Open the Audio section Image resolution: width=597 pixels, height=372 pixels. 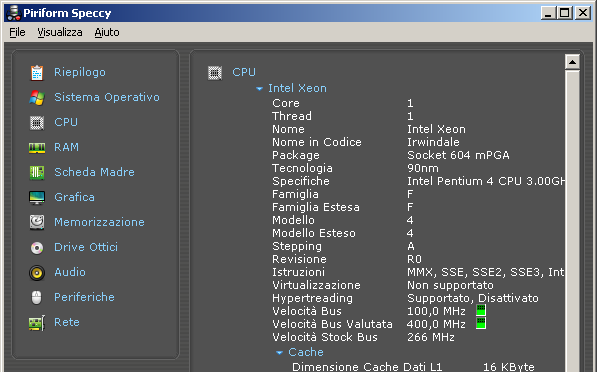coord(70,272)
